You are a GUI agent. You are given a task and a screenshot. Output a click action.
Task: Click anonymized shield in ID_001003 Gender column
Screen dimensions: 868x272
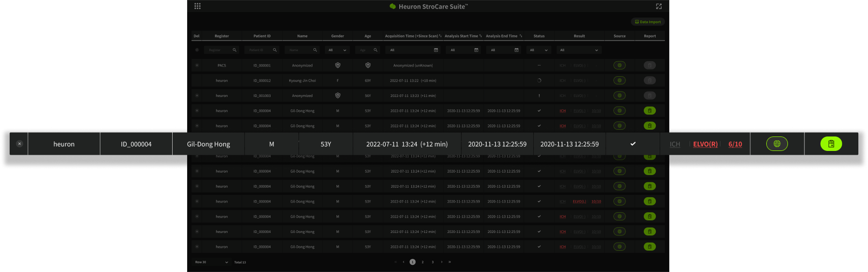pos(338,95)
